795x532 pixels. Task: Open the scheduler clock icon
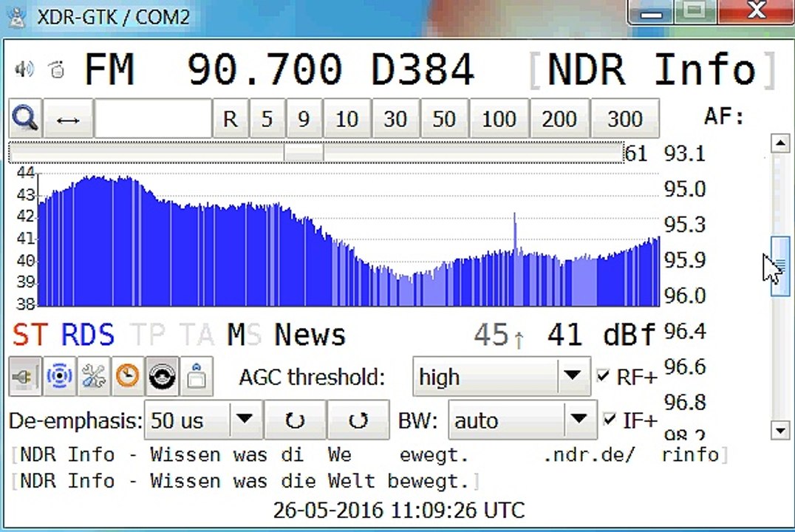[x=128, y=376]
